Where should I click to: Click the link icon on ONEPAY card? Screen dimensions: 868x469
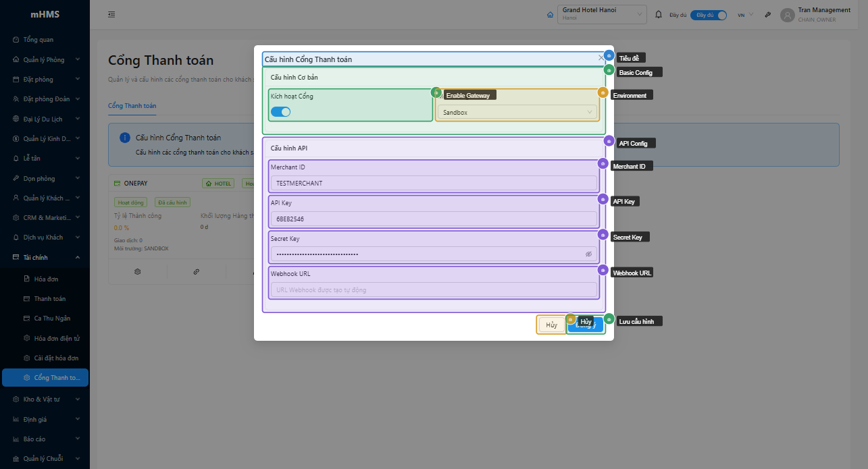[x=196, y=271]
